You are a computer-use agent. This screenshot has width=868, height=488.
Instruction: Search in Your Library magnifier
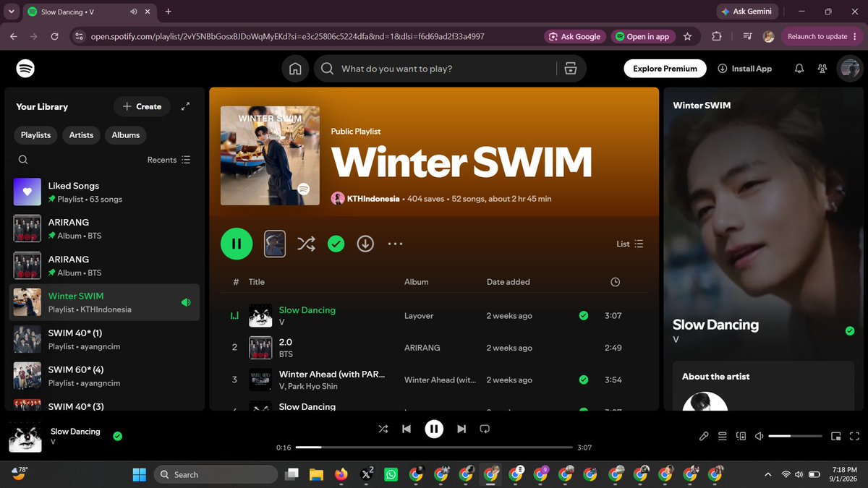click(x=23, y=160)
